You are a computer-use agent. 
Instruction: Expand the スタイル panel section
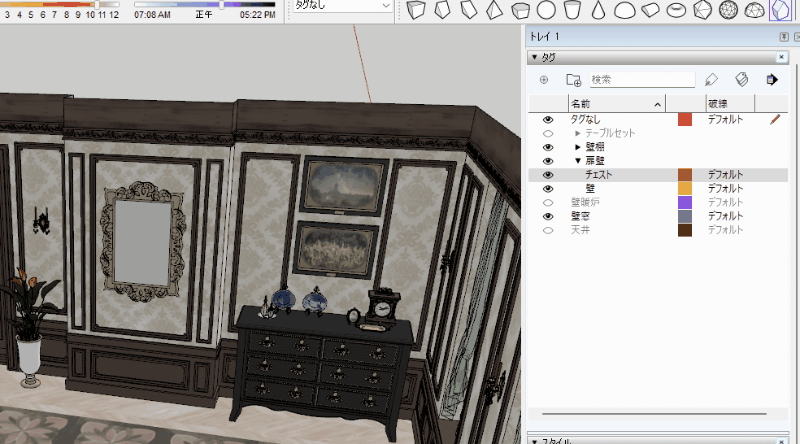pos(534,441)
